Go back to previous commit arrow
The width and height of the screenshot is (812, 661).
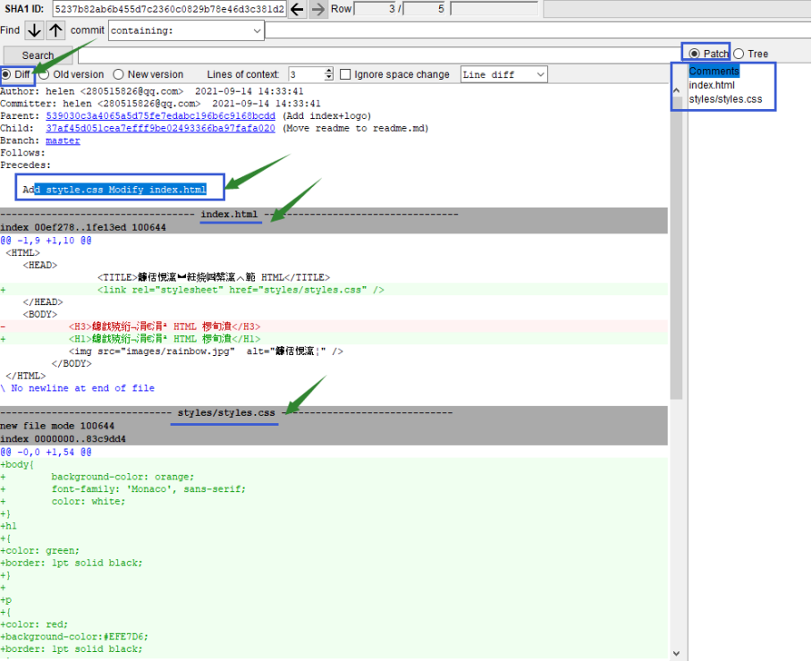(297, 9)
